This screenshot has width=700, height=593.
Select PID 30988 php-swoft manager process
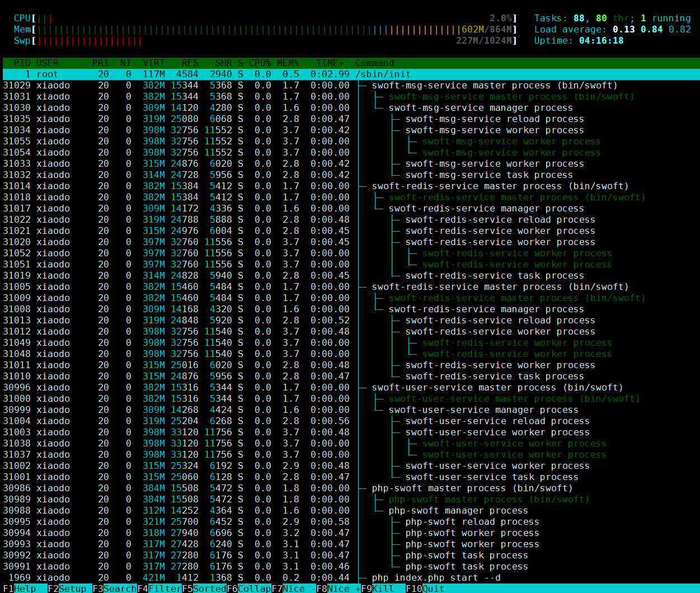[x=351, y=510]
